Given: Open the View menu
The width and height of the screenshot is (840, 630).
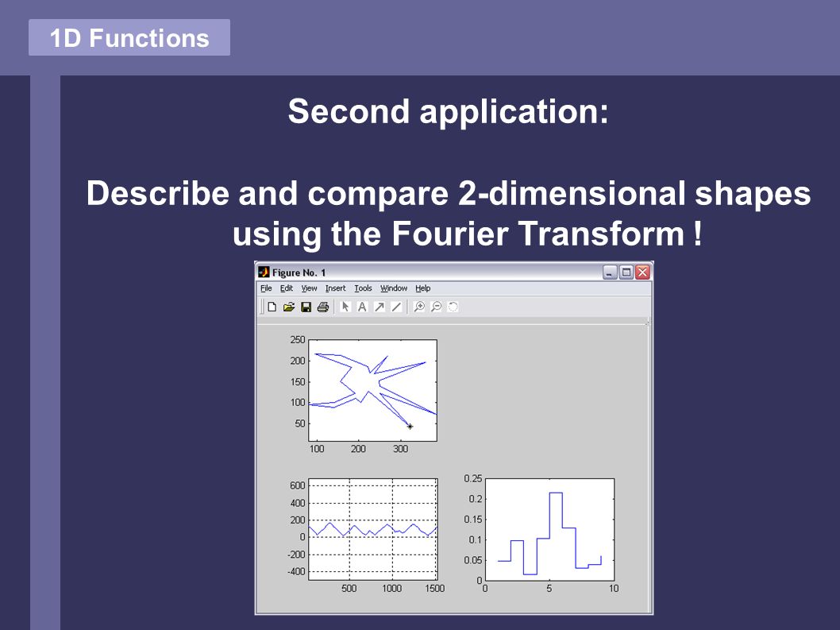Looking at the screenshot, I should 309,288.
